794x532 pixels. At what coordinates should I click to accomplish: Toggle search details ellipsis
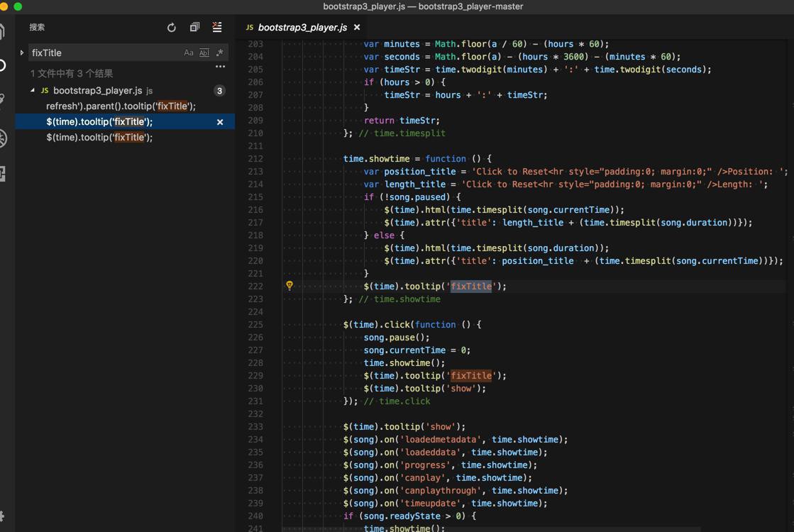[x=220, y=67]
